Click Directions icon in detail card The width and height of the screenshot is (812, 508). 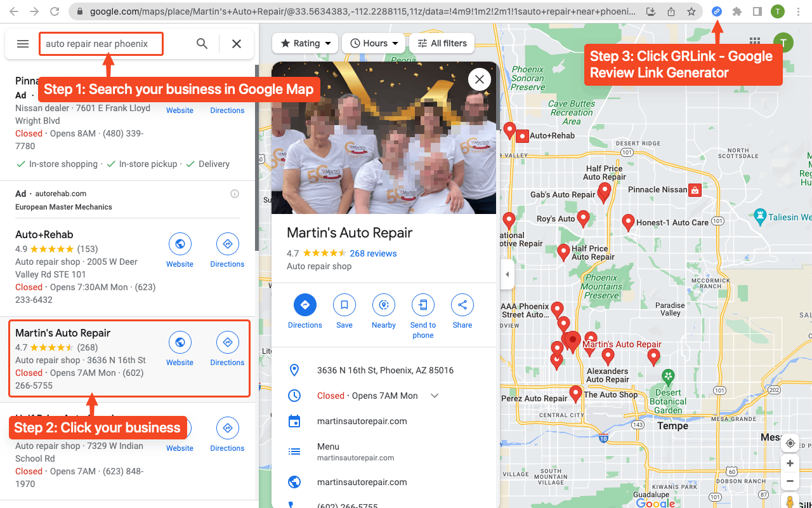tap(305, 305)
